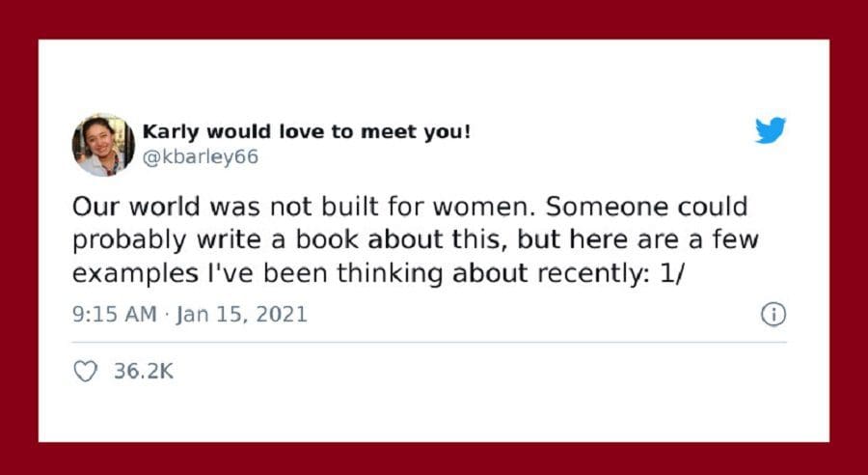
Task: Click the dark red border around the card
Action: (434, 19)
